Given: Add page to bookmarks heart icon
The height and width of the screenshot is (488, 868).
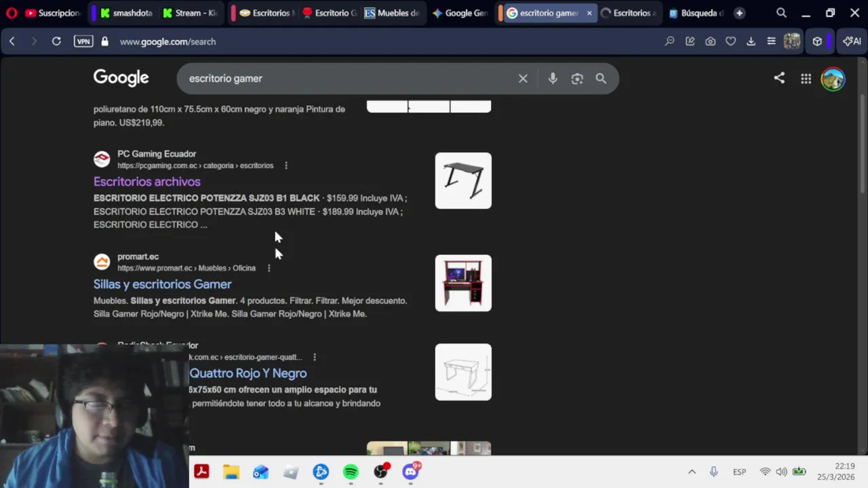Looking at the screenshot, I should pyautogui.click(x=730, y=41).
